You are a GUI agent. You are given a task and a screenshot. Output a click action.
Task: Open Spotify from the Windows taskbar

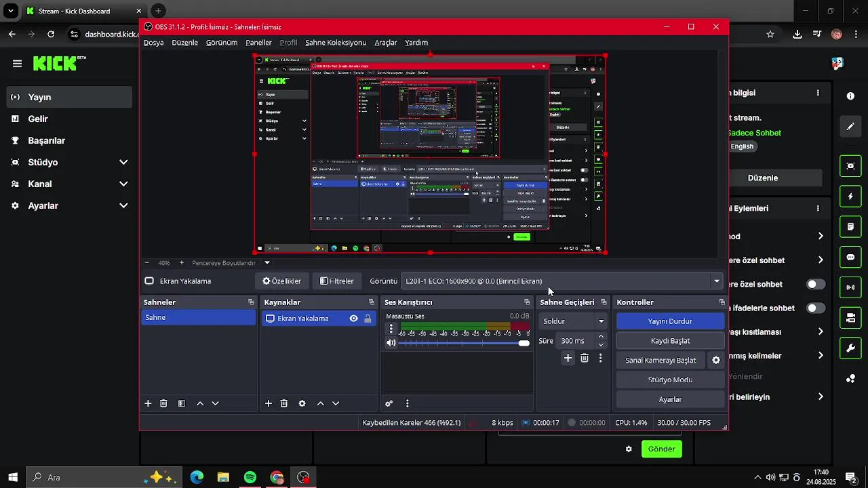tap(250, 478)
